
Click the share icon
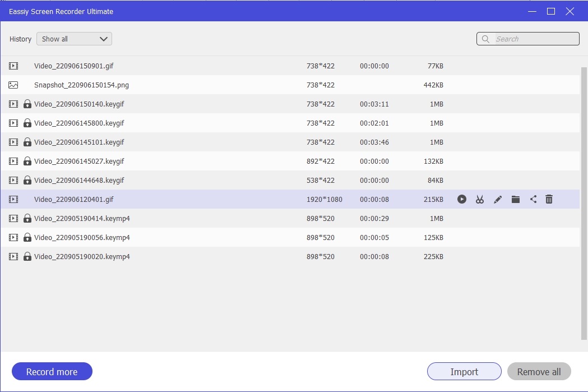coord(533,199)
